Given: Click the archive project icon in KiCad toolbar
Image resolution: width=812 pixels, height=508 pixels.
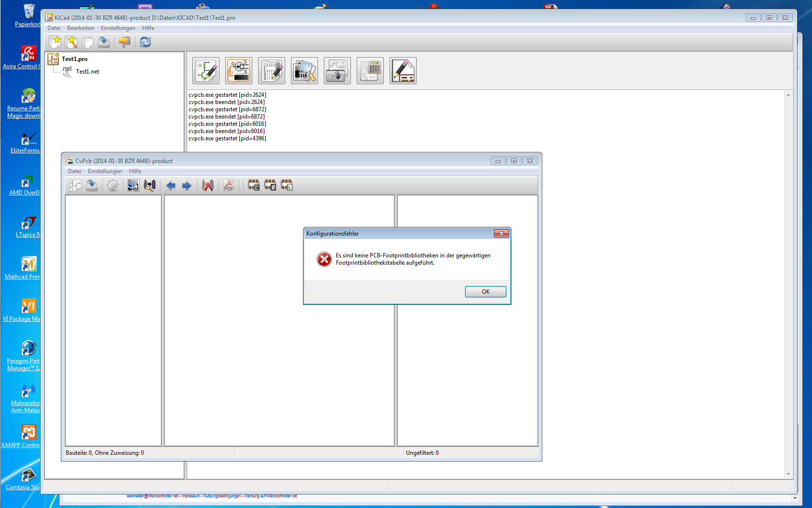Looking at the screenshot, I should (x=125, y=42).
